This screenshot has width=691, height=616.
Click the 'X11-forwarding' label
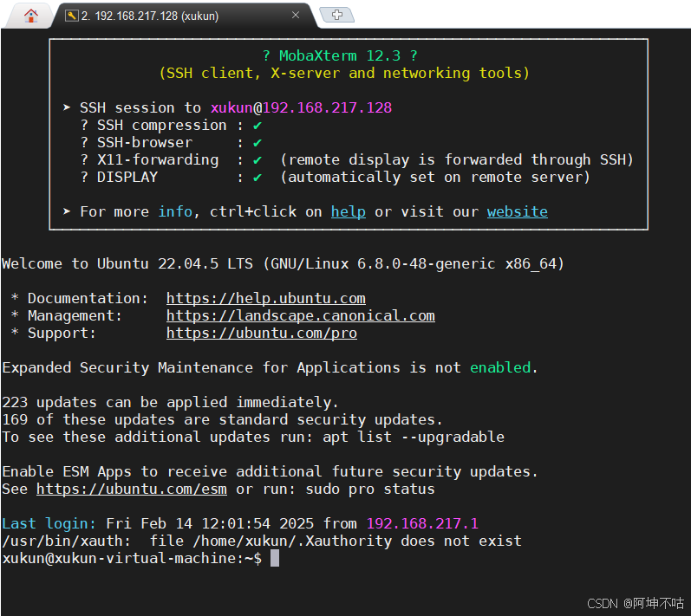pyautogui.click(x=158, y=159)
